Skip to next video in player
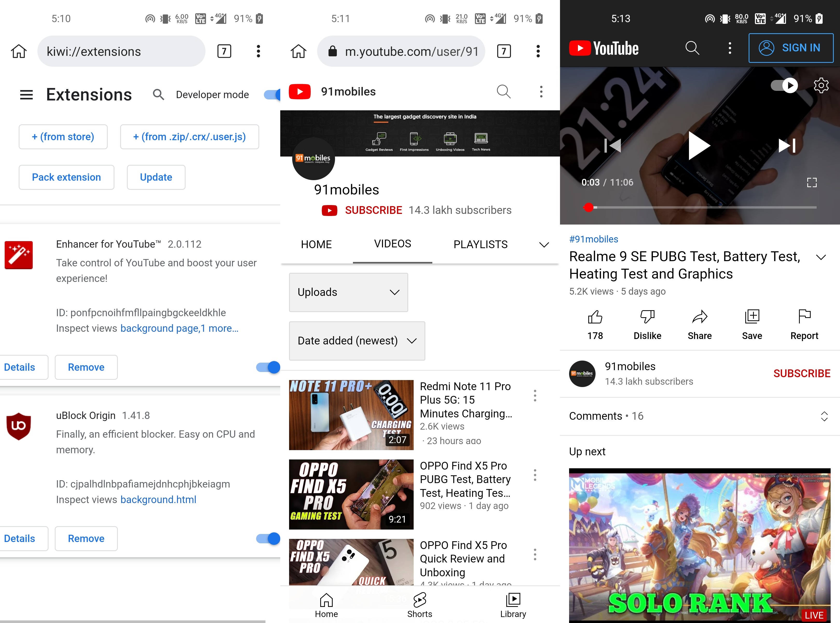Image resolution: width=840 pixels, height=623 pixels. [787, 145]
